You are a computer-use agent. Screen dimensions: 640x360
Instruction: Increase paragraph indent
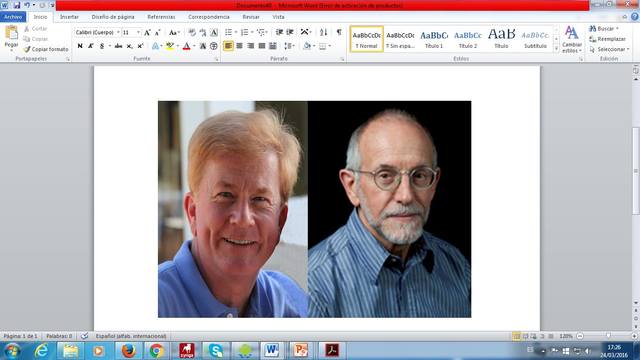[290, 32]
